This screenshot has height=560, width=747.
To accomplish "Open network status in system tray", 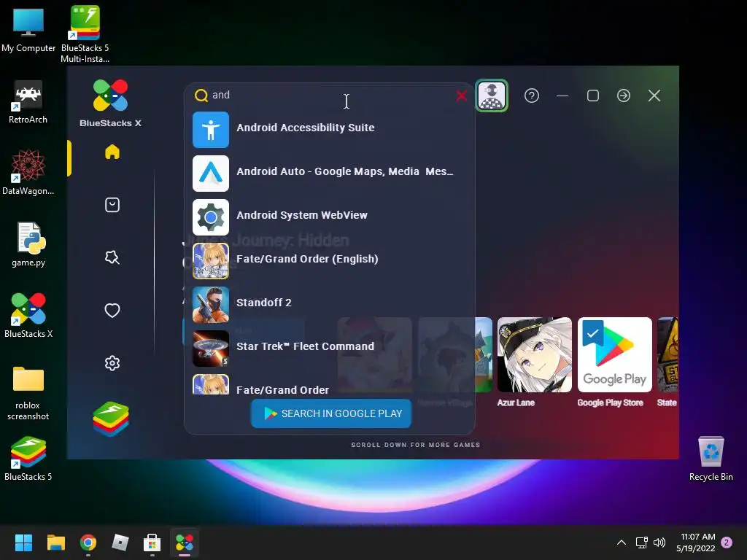I will tap(642, 542).
